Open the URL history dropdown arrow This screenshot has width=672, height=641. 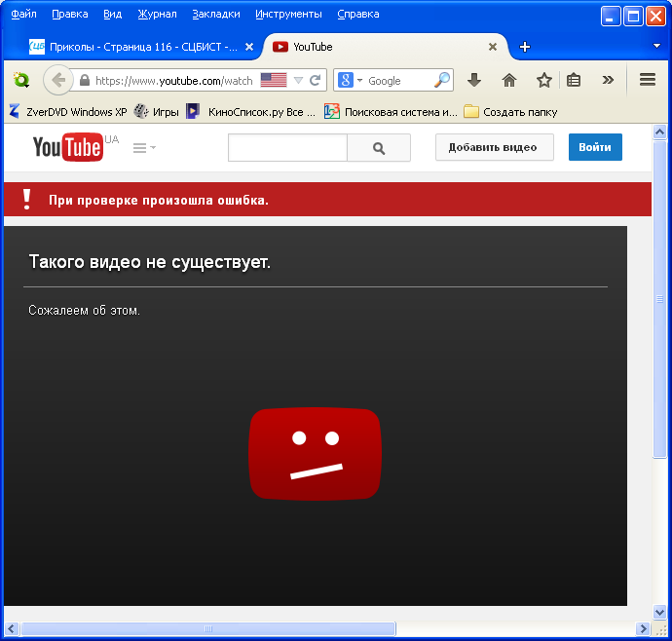tap(298, 80)
